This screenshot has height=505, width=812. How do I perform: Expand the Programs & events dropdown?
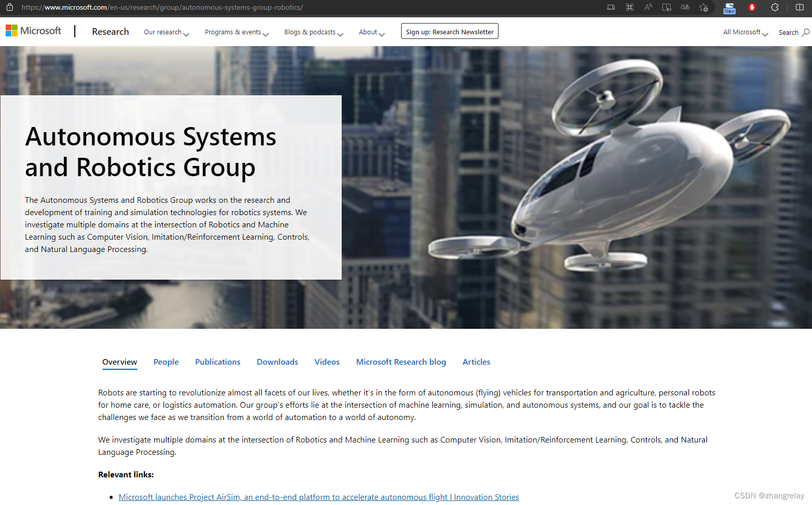pos(237,32)
